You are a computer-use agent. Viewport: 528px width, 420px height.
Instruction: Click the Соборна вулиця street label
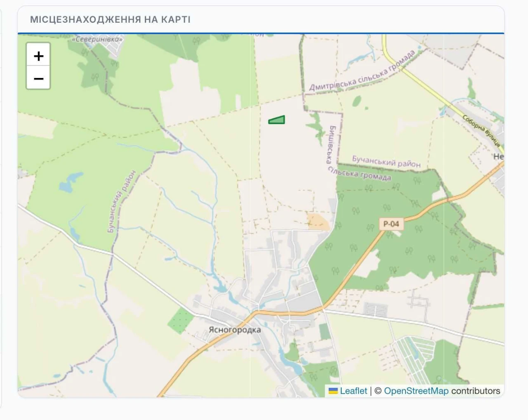pyautogui.click(x=481, y=131)
